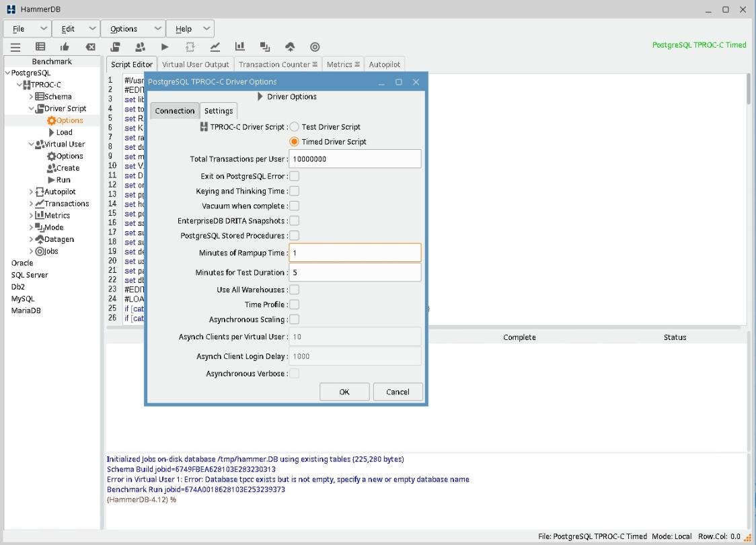Expand the Autopilot tree node
Screen dimensions: 756x545
click(31, 192)
